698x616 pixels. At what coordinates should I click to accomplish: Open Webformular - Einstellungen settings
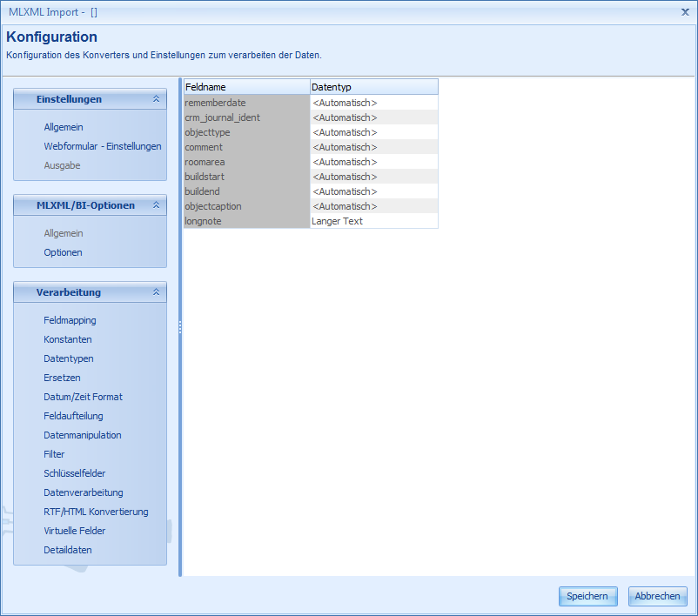[103, 147]
